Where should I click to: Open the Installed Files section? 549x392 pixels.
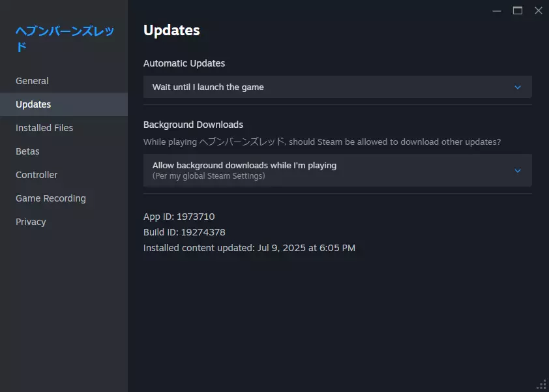pyautogui.click(x=64, y=128)
